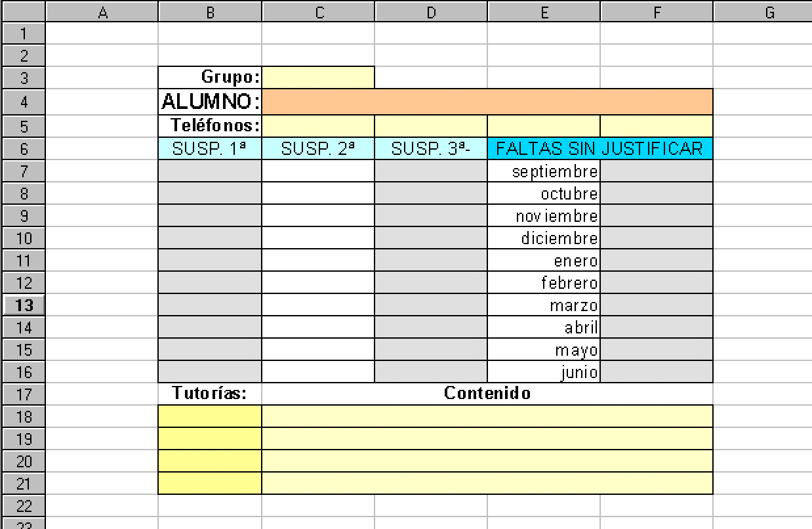Image resolution: width=812 pixels, height=529 pixels.
Task: Select the FALTAS SIN JUSTIFICAR header
Action: 599,149
